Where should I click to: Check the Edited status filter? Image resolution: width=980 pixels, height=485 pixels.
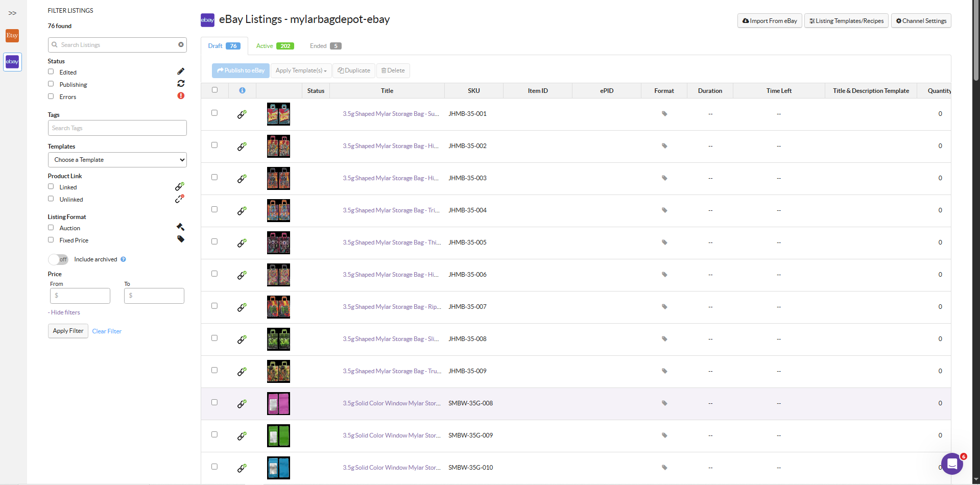(51, 72)
